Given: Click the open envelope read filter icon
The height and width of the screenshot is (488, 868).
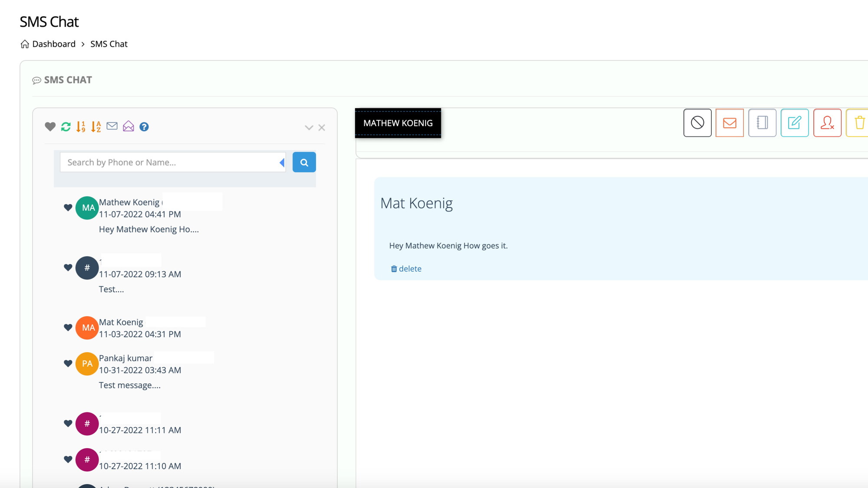Looking at the screenshot, I should [x=128, y=126].
